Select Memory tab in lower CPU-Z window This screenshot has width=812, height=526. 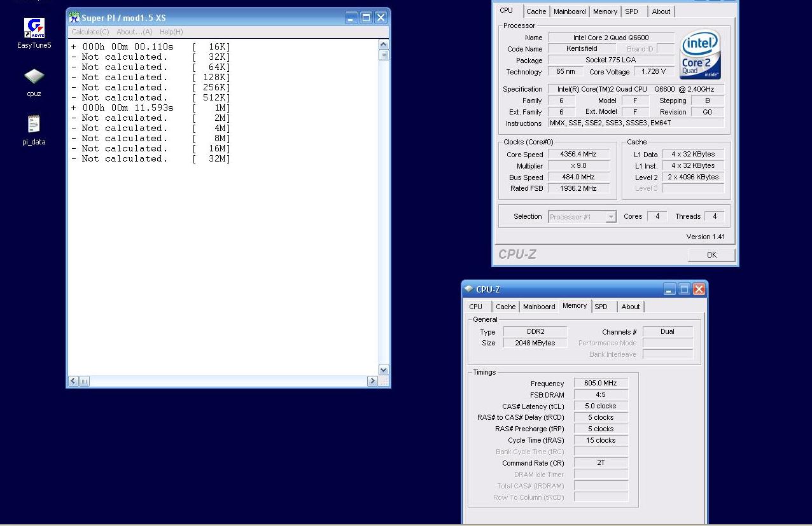click(x=575, y=306)
